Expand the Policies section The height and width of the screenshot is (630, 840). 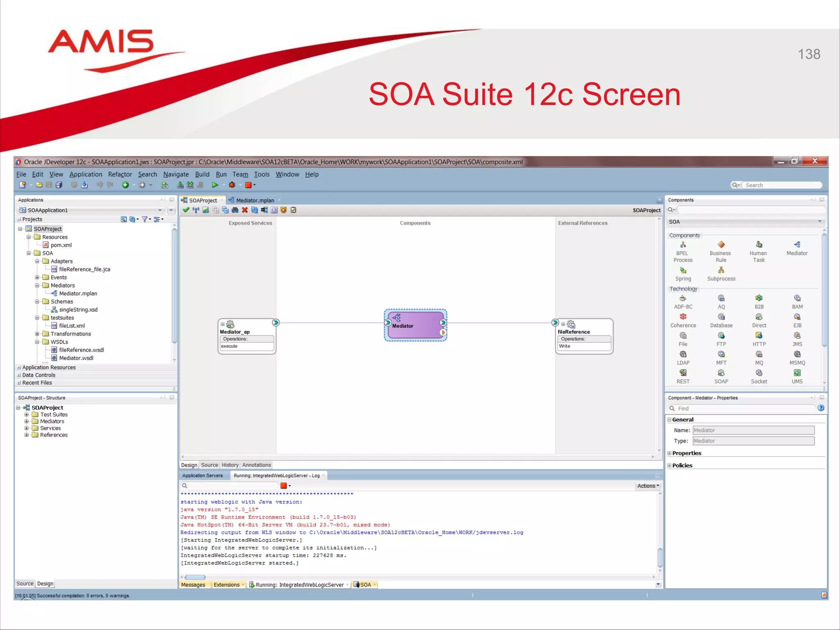pos(669,466)
